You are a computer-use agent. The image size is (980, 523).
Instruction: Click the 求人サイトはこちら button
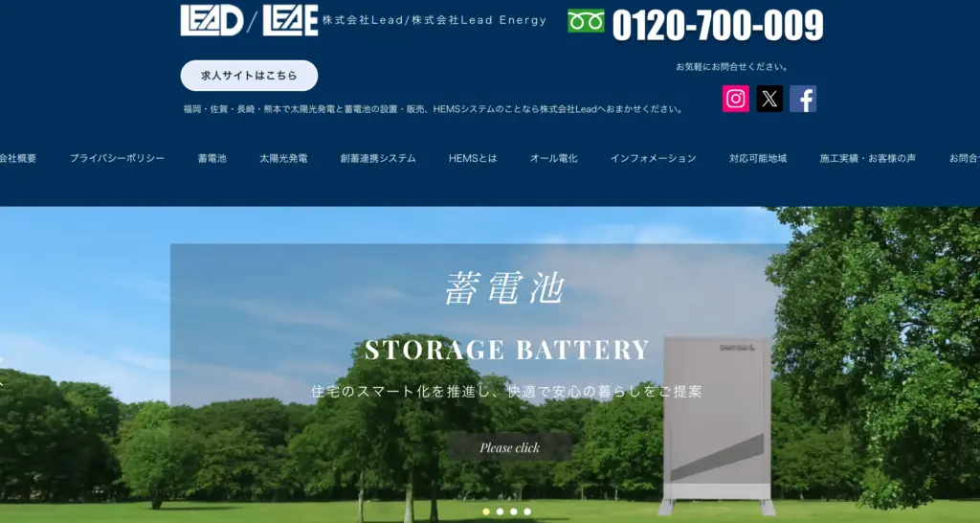[250, 76]
